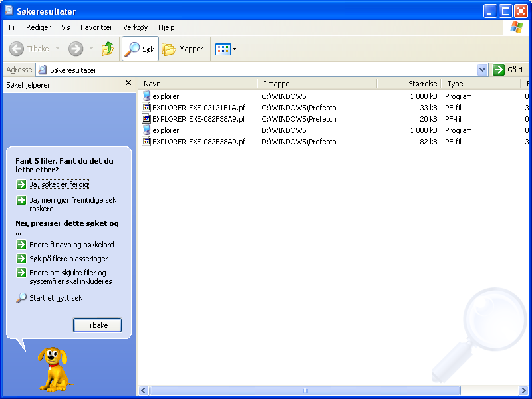Click the green arrow beside gjør fremtidige søk raskere
This screenshot has height=399, width=532.
21,200
